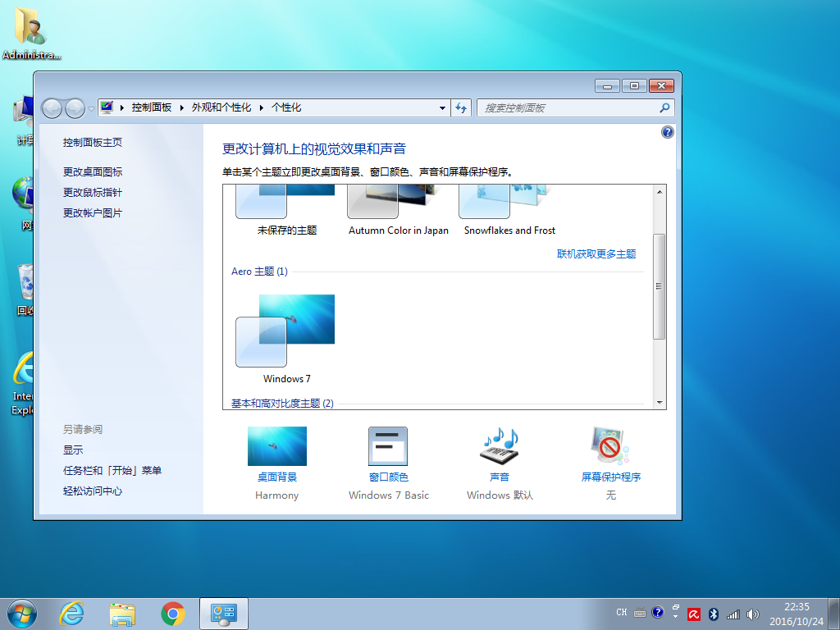Click the theme list scroll down arrow
The height and width of the screenshot is (630, 840).
660,402
